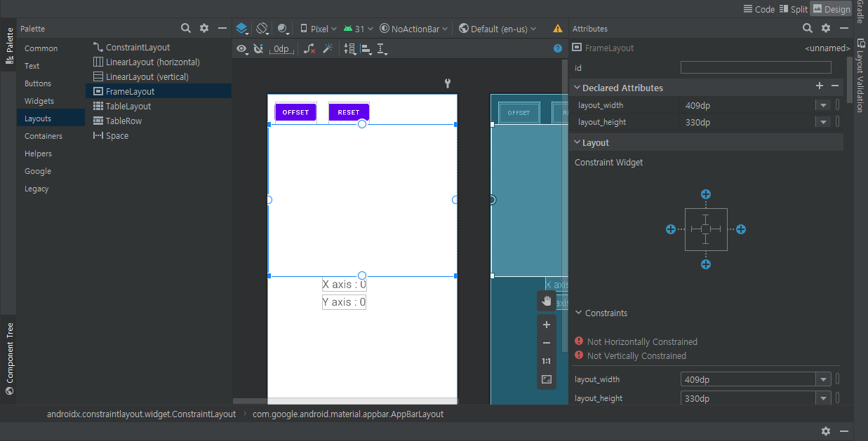Click the yellow warning triangle icon

(x=558, y=29)
